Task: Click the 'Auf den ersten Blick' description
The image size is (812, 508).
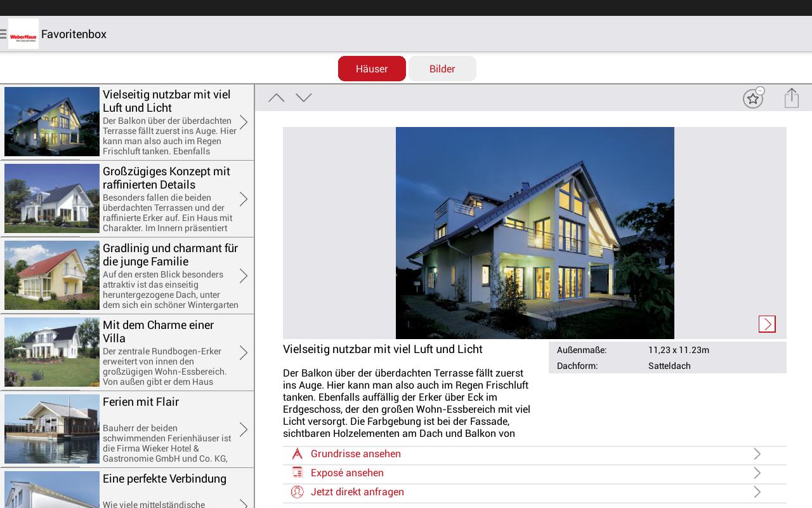Action: point(171,290)
